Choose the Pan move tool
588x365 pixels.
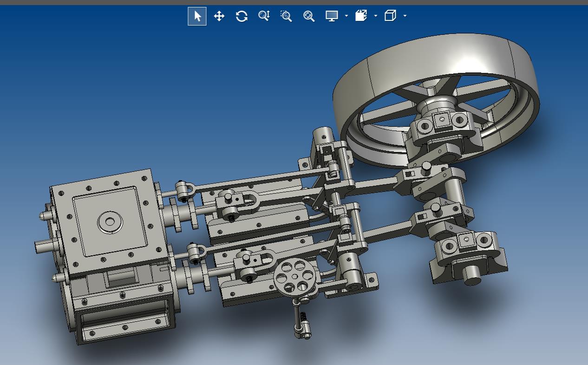[219, 16]
